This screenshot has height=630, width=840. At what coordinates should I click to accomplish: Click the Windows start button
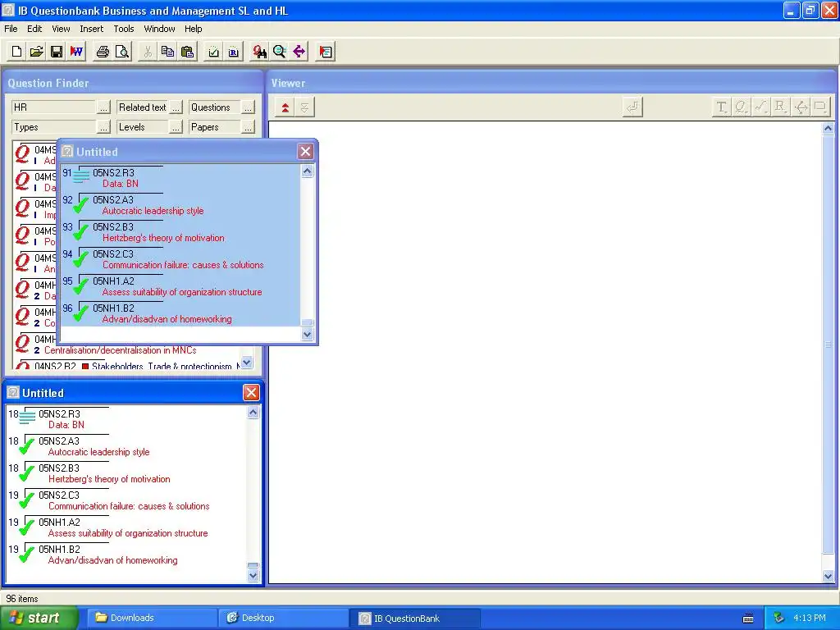39,619
